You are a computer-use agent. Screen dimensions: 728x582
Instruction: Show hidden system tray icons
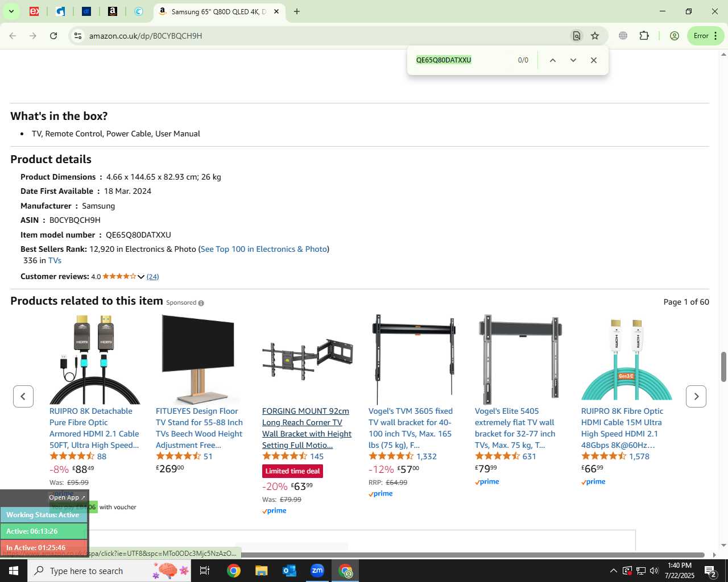click(613, 571)
